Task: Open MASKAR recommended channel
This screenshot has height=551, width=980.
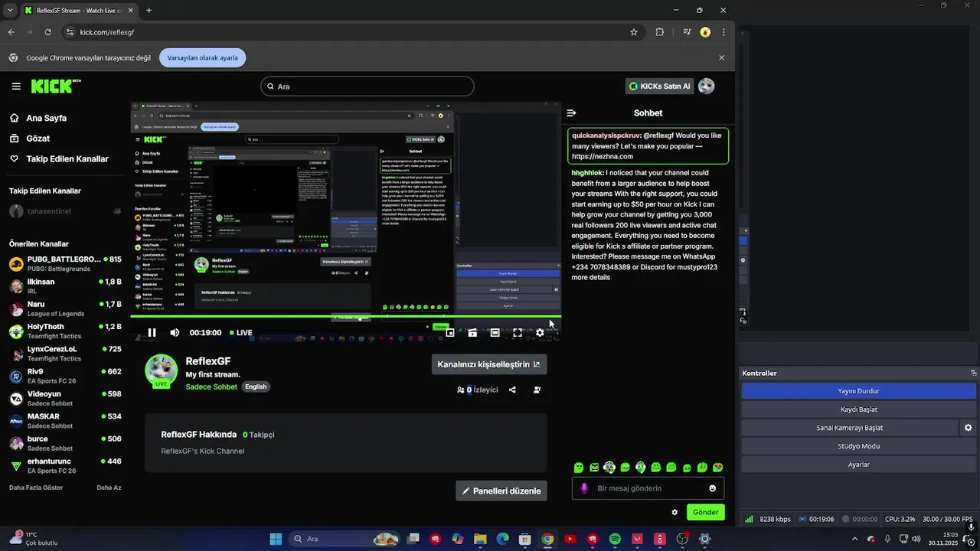Action: point(65,421)
